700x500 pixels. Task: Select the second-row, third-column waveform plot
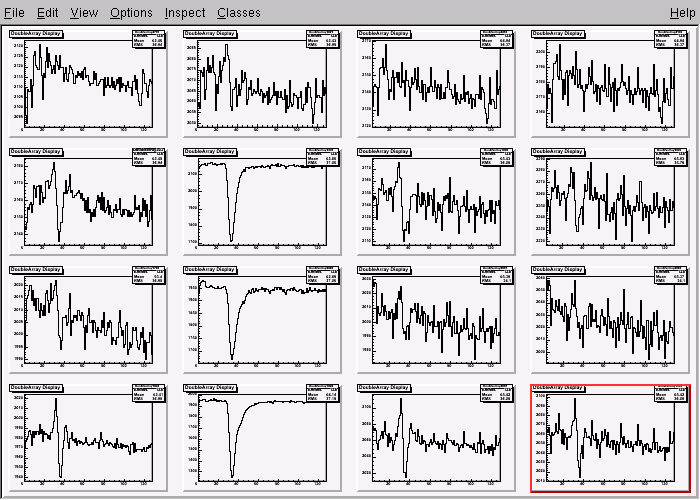[x=436, y=201]
